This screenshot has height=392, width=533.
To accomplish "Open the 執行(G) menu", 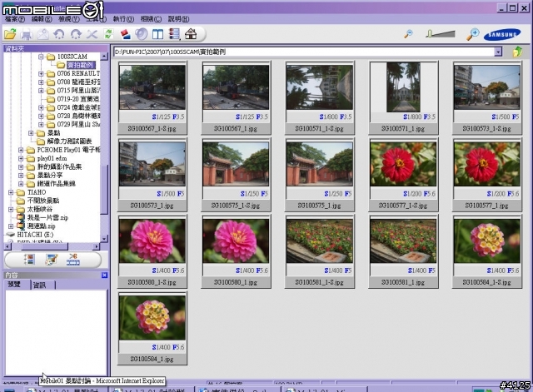I will (x=123, y=19).
